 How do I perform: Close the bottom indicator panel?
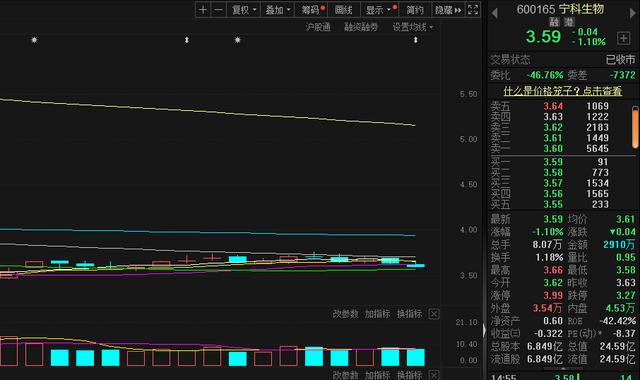coord(434,375)
